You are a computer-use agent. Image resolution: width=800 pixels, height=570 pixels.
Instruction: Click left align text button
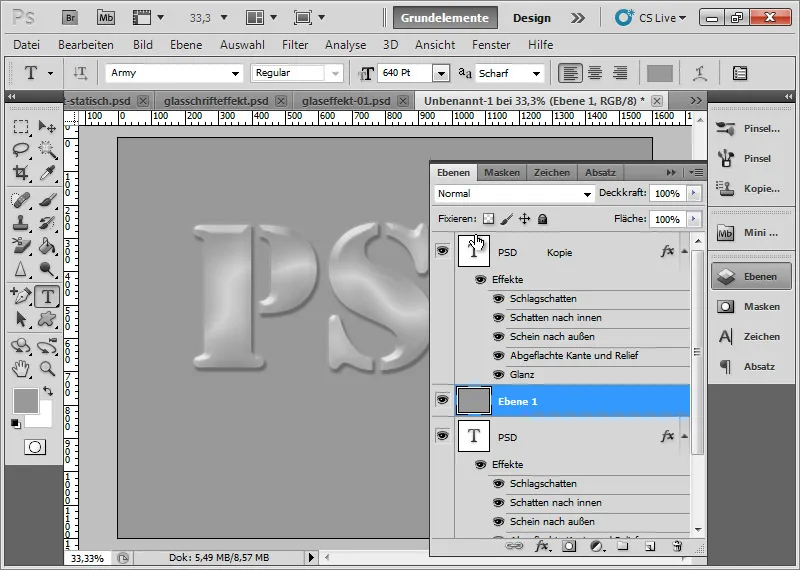[x=569, y=73]
